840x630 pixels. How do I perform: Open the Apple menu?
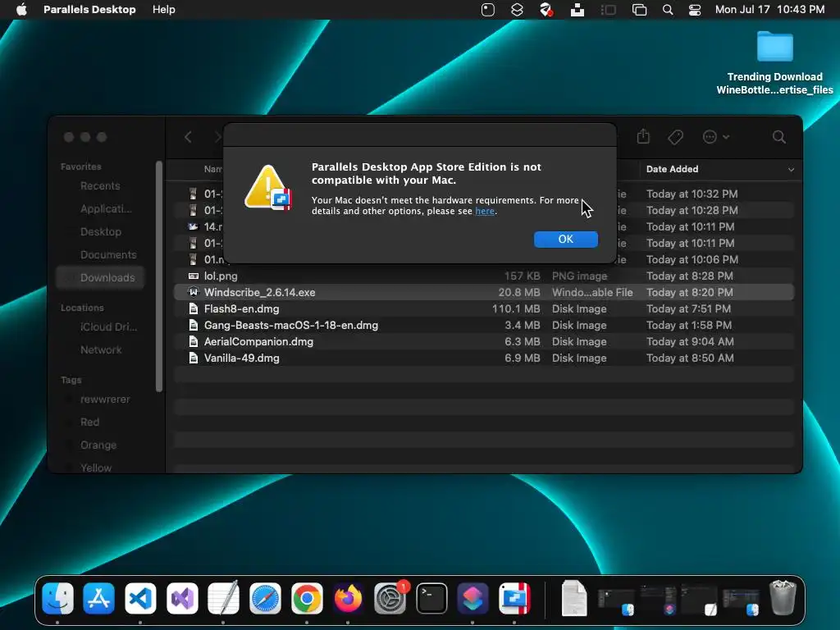pos(21,10)
